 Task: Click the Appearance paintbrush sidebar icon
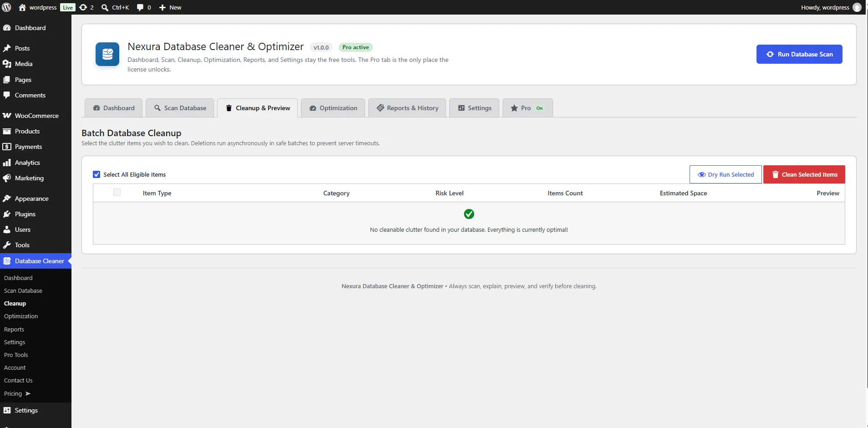pyautogui.click(x=7, y=199)
